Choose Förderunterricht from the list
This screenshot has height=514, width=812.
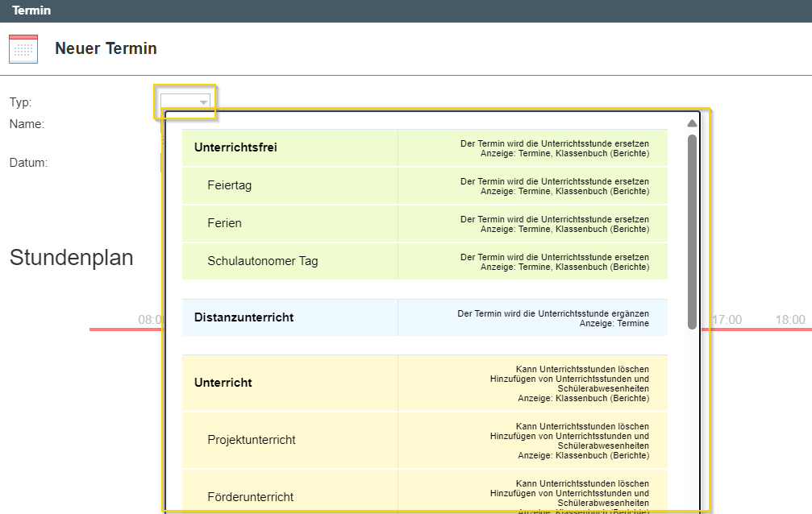[x=425, y=491]
